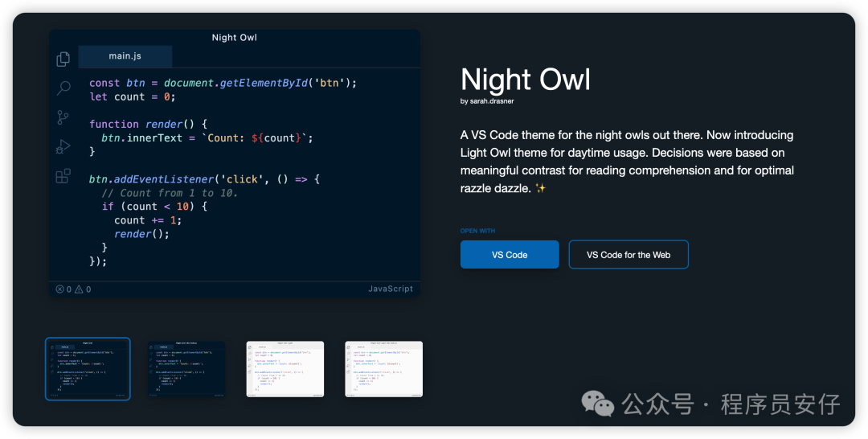Click the large Night Owl heading
868x439 pixels.
click(x=526, y=79)
